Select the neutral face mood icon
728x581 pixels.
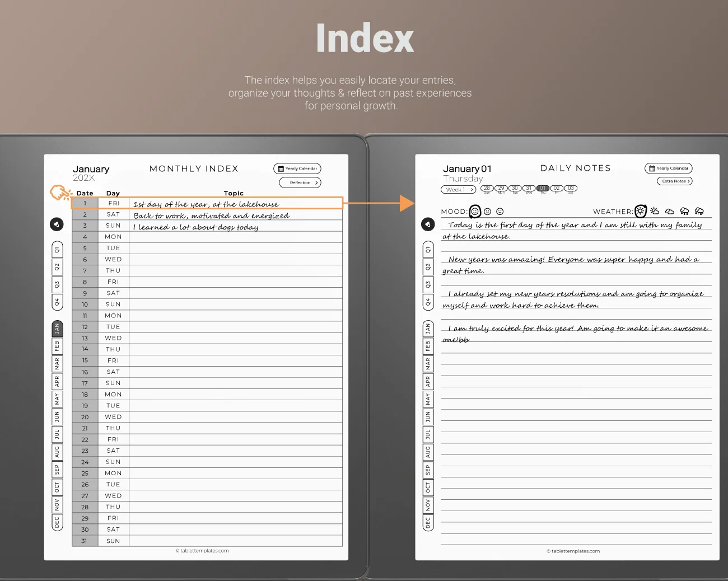pyautogui.click(x=487, y=212)
